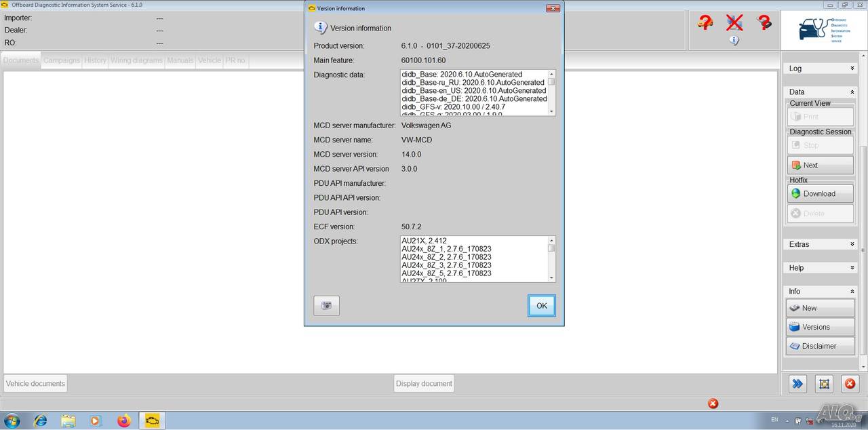Click the Print button
The image size is (868, 430).
point(821,117)
